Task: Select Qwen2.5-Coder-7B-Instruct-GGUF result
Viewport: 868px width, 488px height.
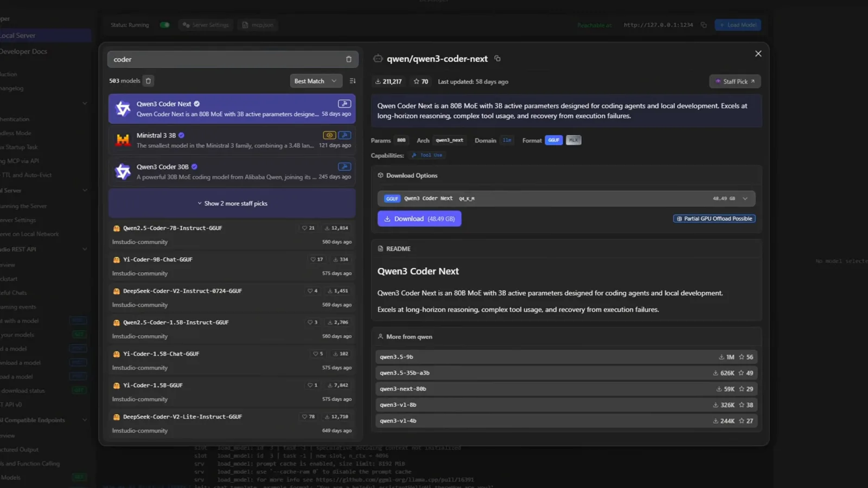Action: click(x=232, y=235)
